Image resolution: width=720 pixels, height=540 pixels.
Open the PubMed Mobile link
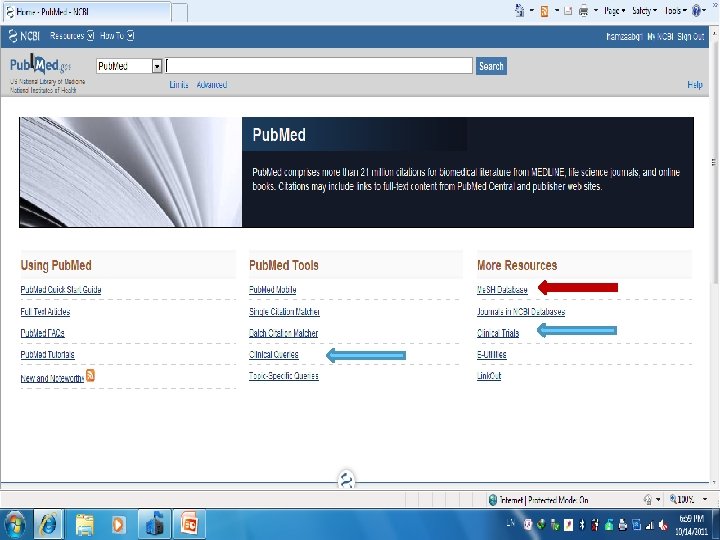pyautogui.click(x=272, y=289)
